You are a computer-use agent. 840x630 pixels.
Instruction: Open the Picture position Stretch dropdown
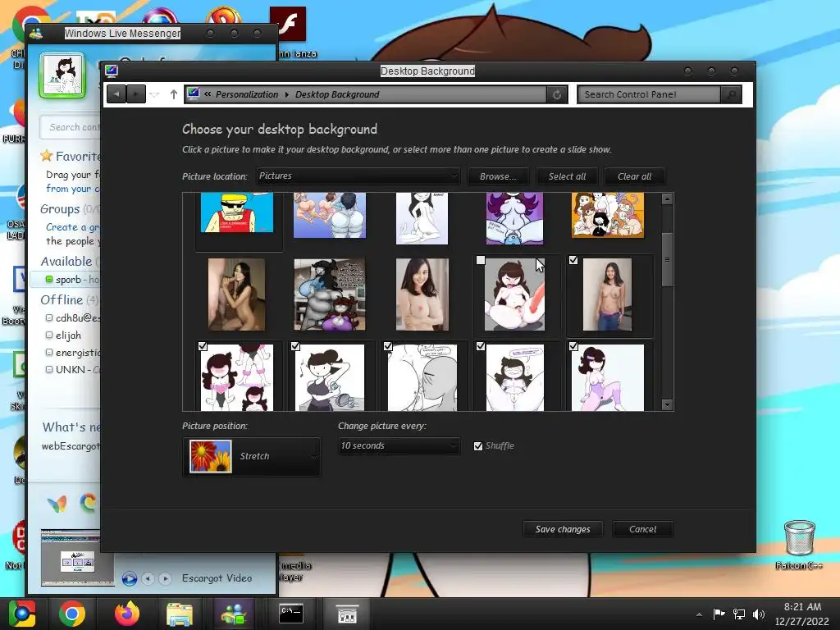point(252,456)
